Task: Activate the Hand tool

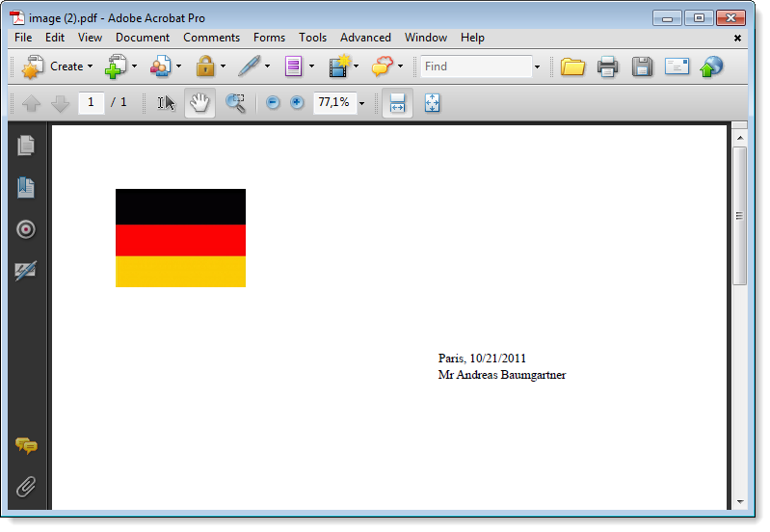Action: 199,103
